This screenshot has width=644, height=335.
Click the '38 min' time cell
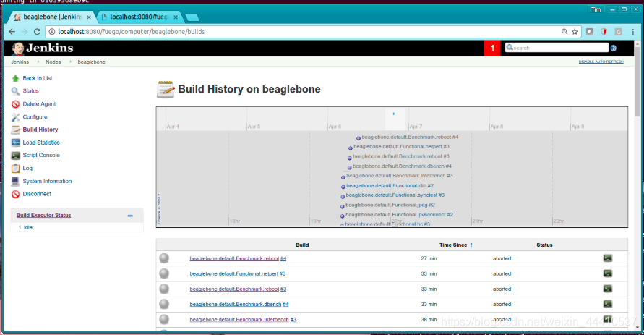click(429, 319)
